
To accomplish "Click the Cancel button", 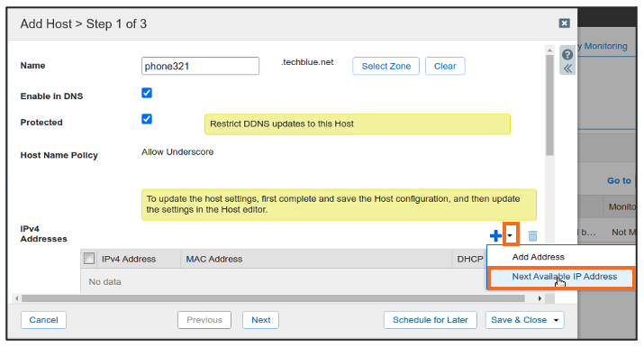I will pos(43,320).
